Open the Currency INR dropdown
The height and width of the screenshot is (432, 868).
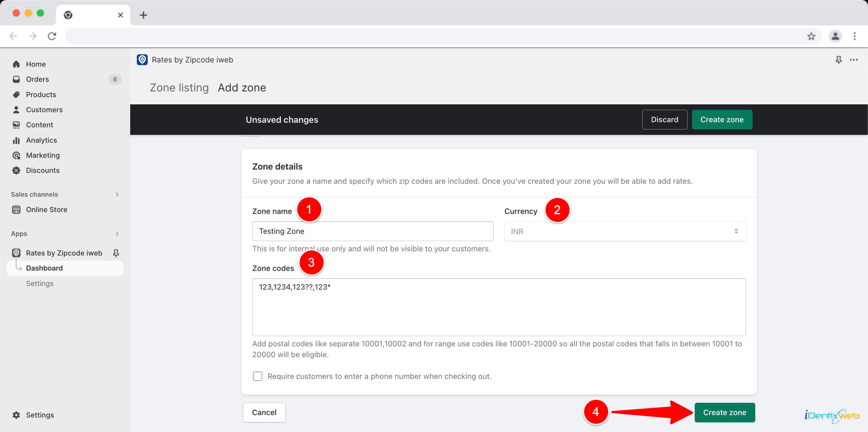click(625, 231)
